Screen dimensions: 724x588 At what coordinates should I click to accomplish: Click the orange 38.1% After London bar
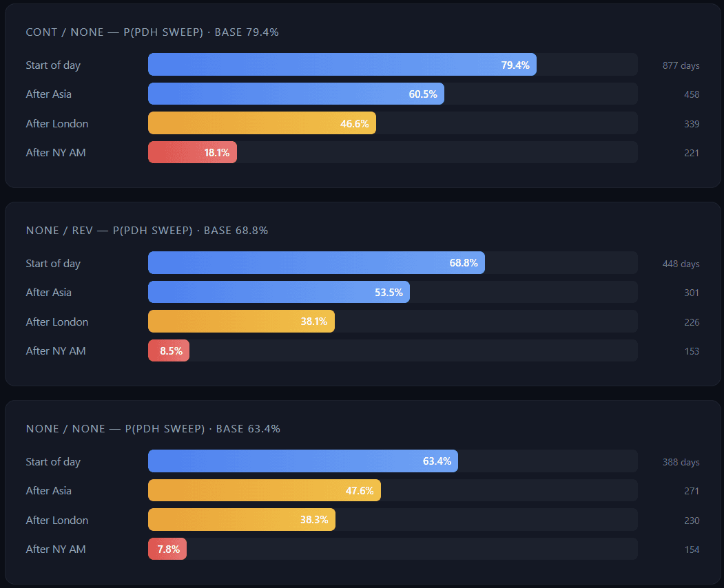[241, 322]
